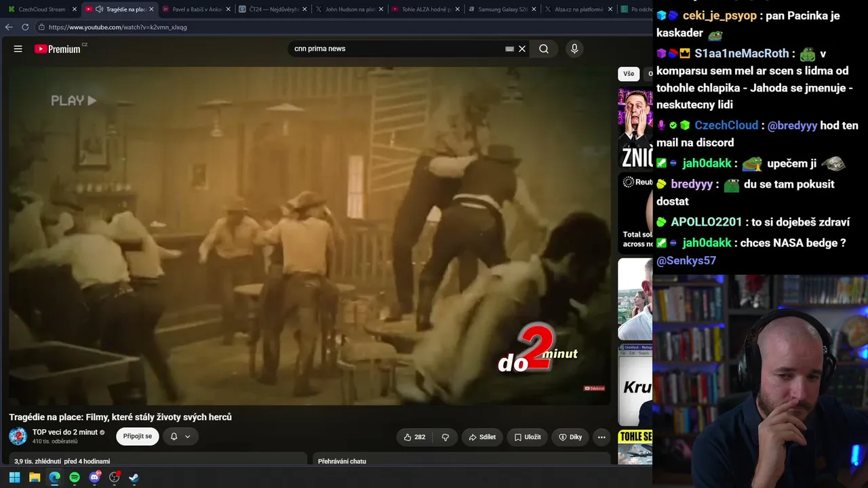
Task: Save the video with Uložit
Action: 527,437
